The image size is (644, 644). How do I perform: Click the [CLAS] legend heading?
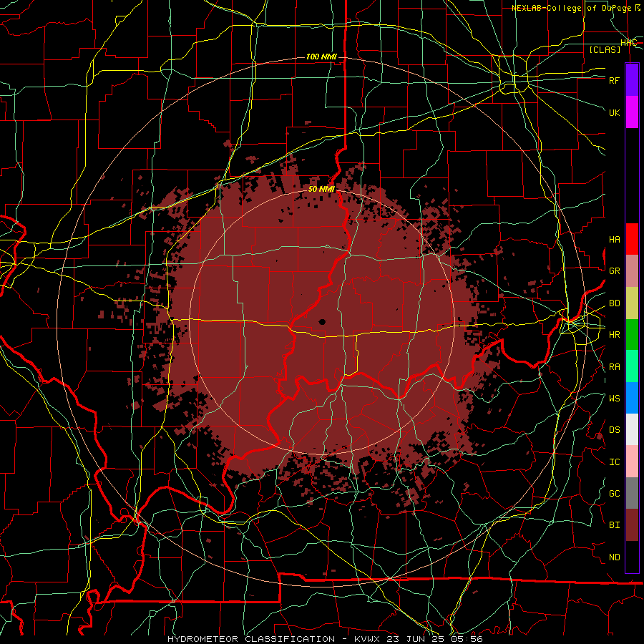coord(605,49)
